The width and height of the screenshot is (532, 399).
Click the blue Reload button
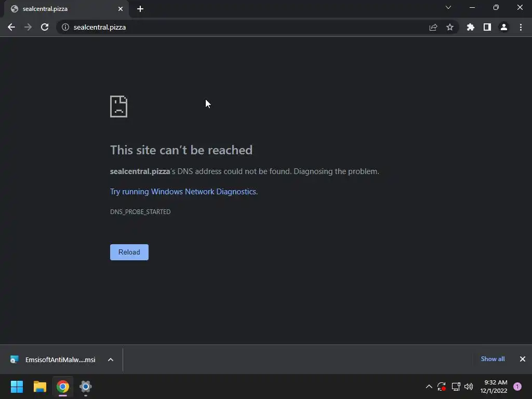129,252
